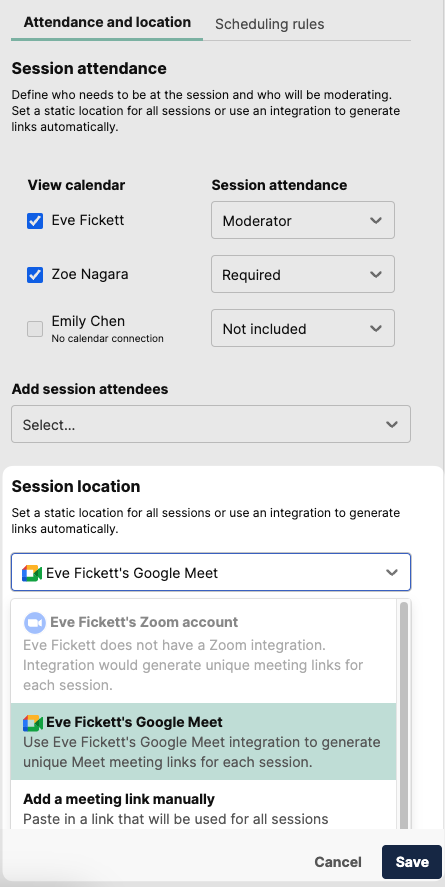This screenshot has height=887, width=445.
Task: Uncheck Eve Fickett's calendar checkbox
Action: 35,221
